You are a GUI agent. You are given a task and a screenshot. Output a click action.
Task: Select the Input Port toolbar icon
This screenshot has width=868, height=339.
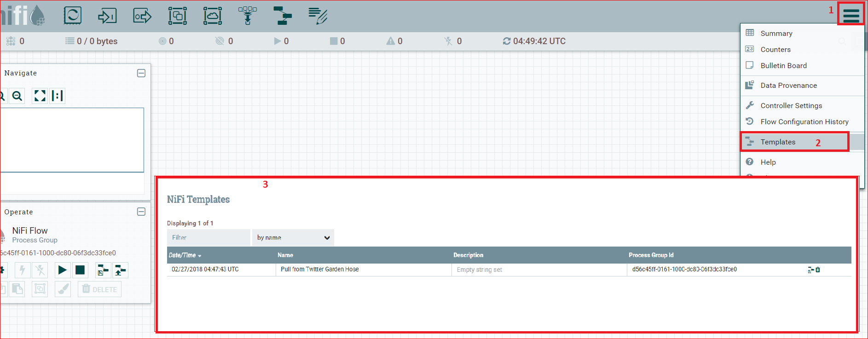107,16
